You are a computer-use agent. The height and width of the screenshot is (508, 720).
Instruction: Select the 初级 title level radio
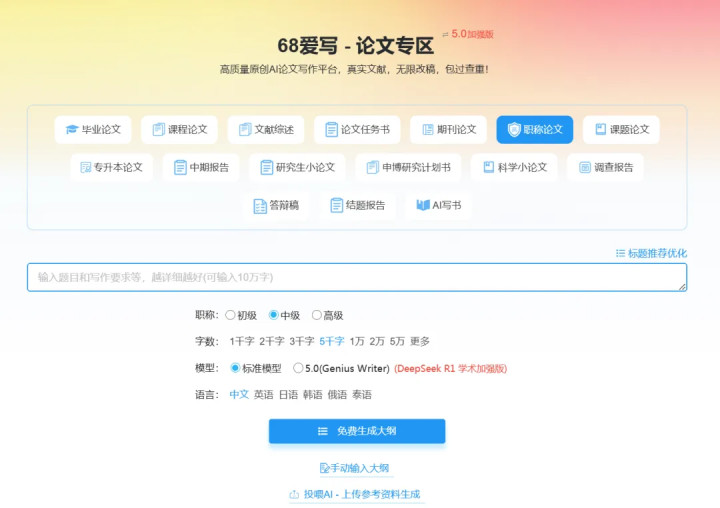click(230, 315)
